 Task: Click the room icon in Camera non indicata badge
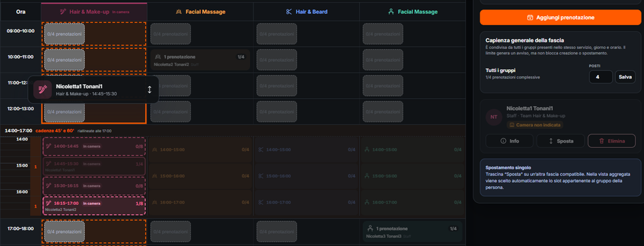pos(512,124)
